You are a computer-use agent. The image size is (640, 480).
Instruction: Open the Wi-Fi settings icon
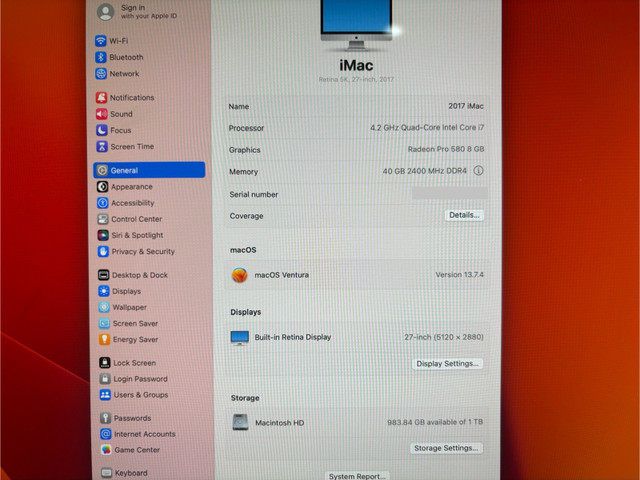click(100, 41)
